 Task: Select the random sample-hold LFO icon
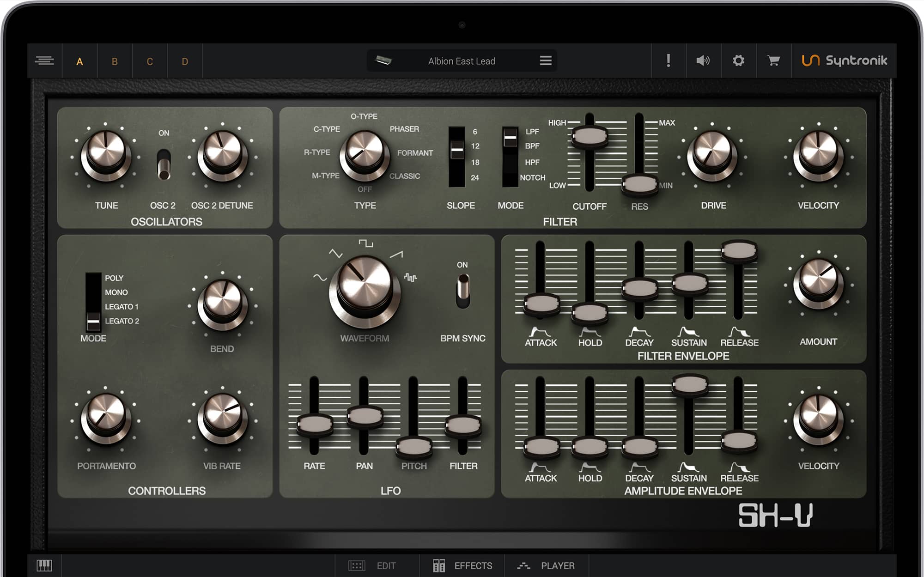point(410,277)
